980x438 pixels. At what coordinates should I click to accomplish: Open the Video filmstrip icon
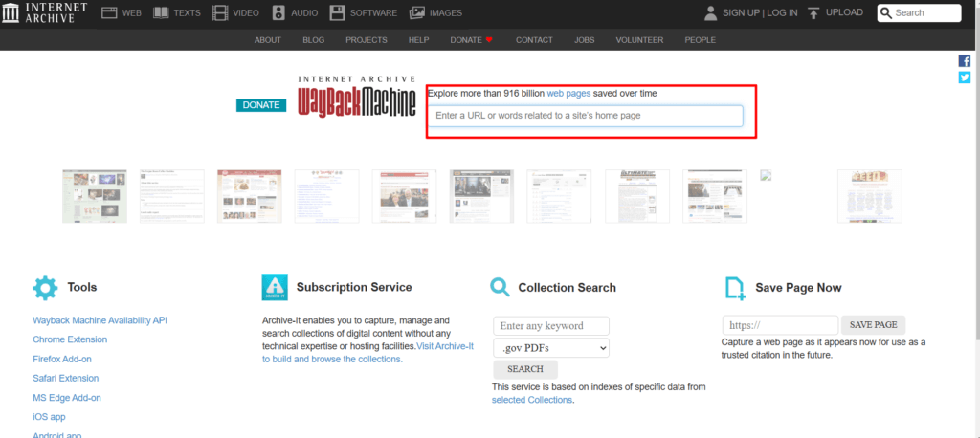pyautogui.click(x=220, y=12)
